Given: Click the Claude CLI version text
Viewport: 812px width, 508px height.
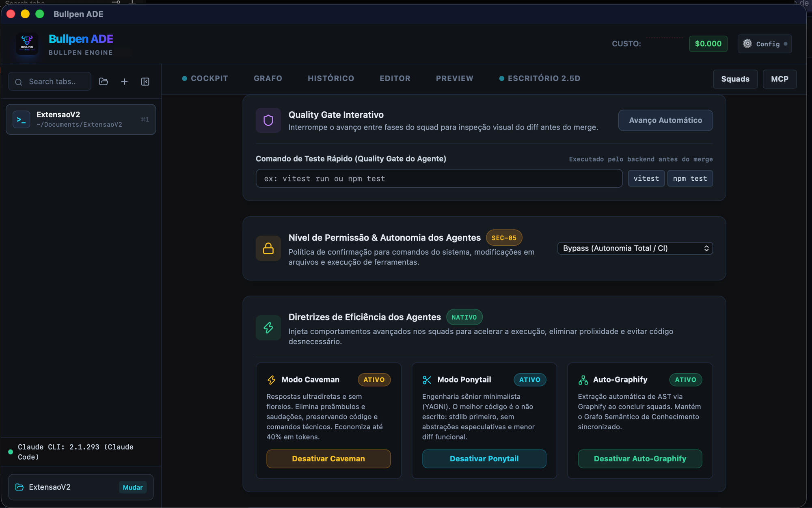Looking at the screenshot, I should click(76, 452).
